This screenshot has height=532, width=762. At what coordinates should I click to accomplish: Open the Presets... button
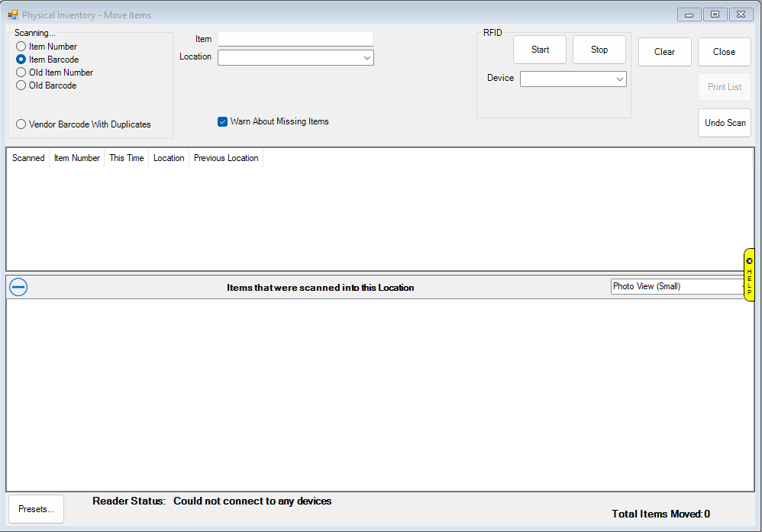(36, 509)
